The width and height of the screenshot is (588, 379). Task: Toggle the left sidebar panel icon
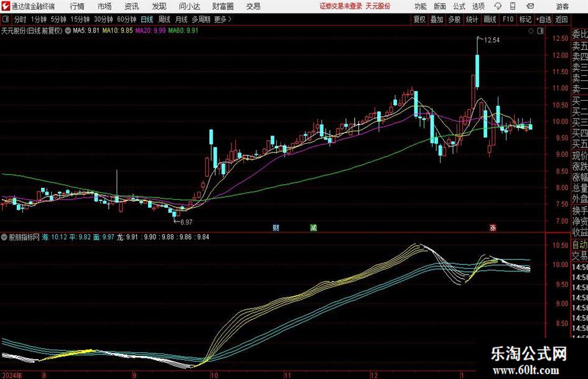coord(6,19)
